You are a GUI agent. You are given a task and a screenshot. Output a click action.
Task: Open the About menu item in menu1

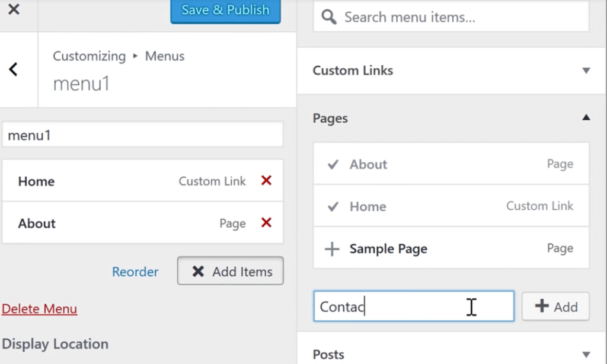tap(142, 223)
